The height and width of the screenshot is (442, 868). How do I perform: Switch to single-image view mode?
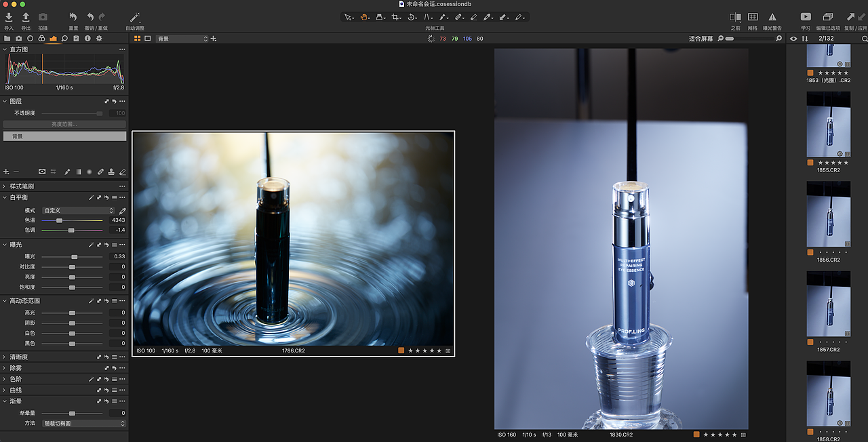(x=148, y=39)
